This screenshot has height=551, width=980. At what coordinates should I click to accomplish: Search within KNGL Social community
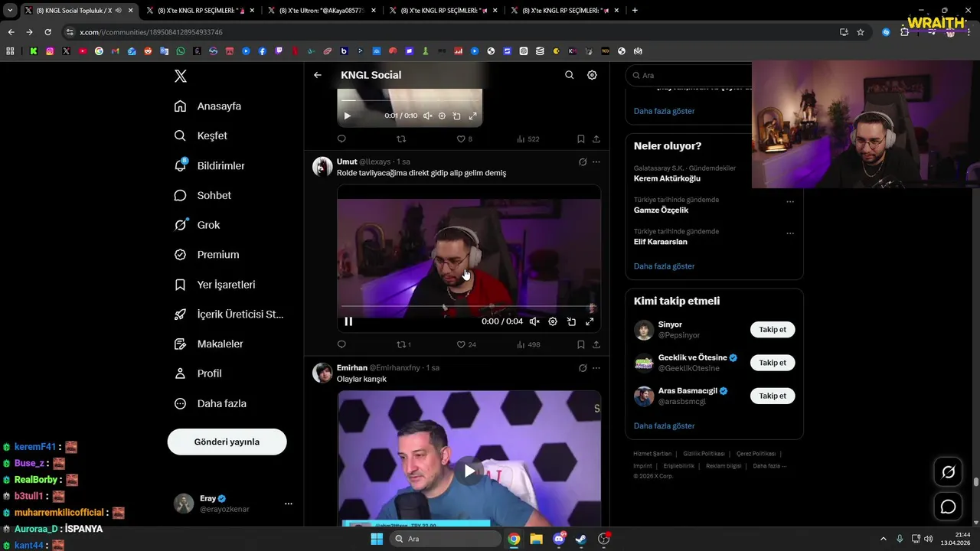[569, 75]
